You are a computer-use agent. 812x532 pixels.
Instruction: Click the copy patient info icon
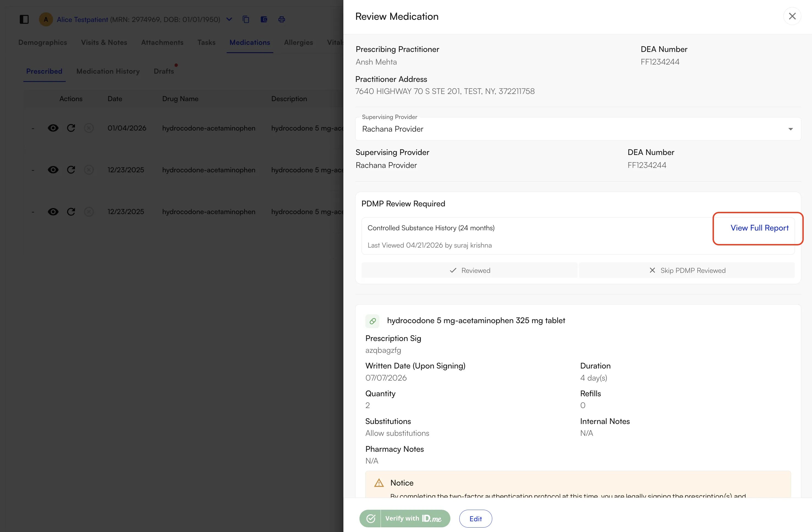246,20
